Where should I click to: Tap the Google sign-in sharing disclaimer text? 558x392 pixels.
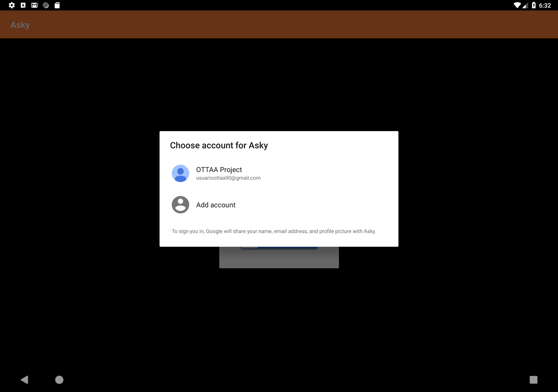[274, 231]
